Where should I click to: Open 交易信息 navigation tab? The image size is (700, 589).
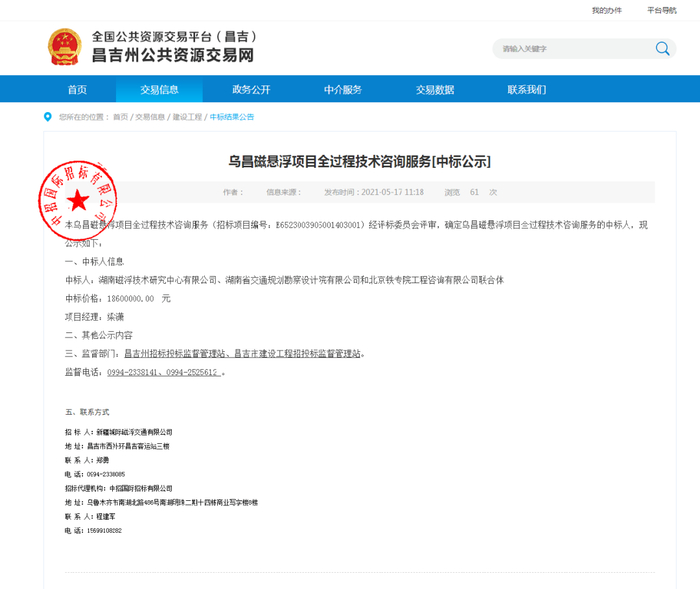159,89
